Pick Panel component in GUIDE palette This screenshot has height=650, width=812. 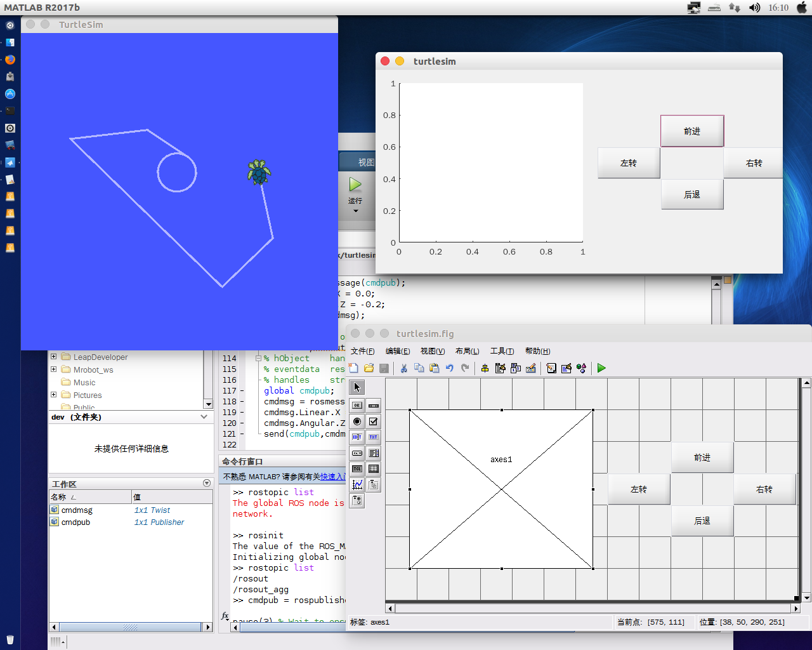click(x=374, y=484)
